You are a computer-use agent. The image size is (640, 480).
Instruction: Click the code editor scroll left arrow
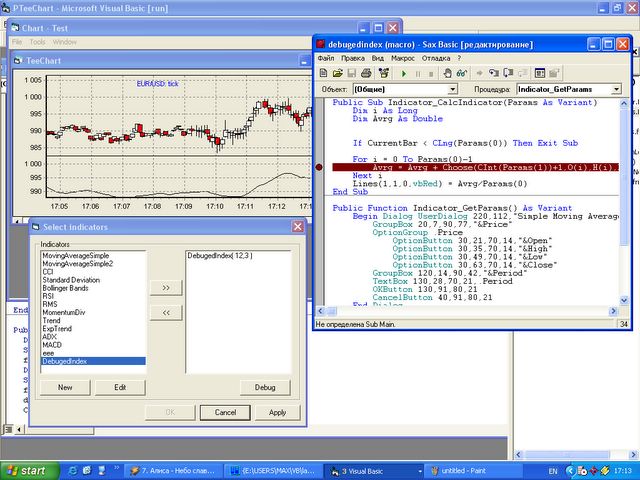tap(321, 311)
